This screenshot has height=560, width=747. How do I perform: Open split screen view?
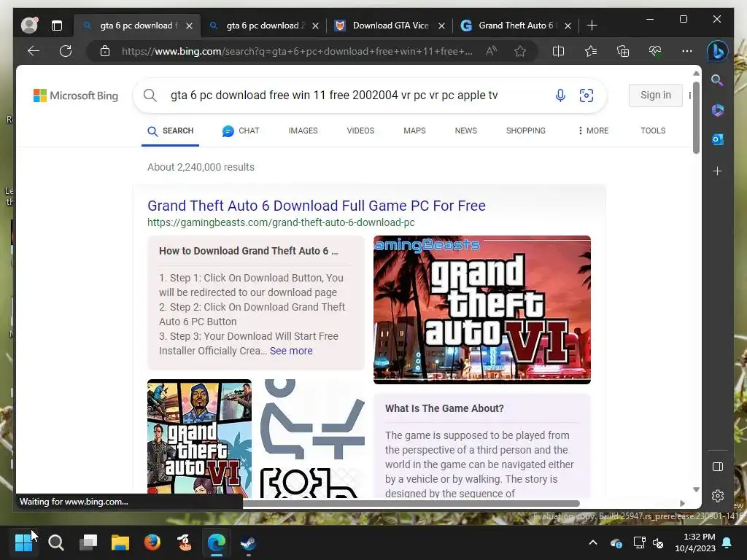tap(558, 51)
